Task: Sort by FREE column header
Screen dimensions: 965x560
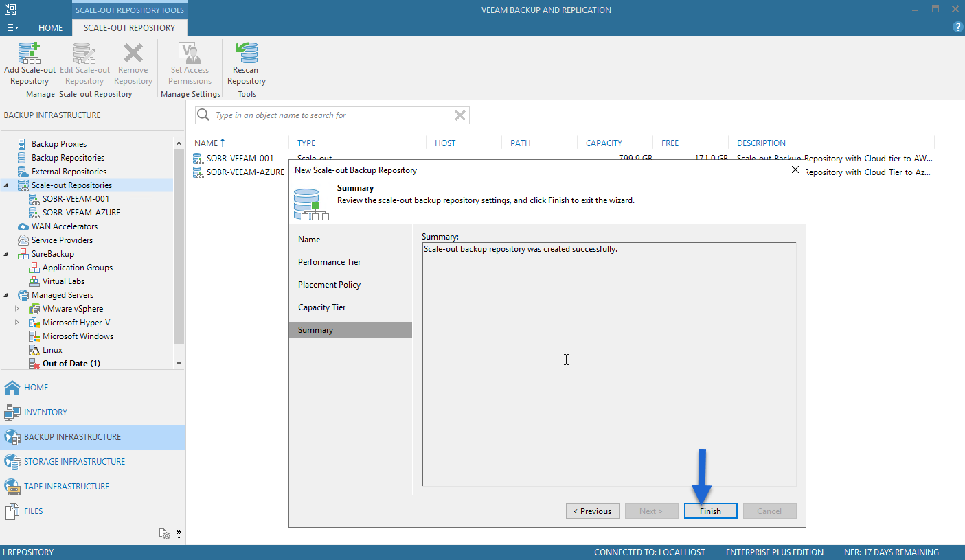Action: [x=670, y=143]
